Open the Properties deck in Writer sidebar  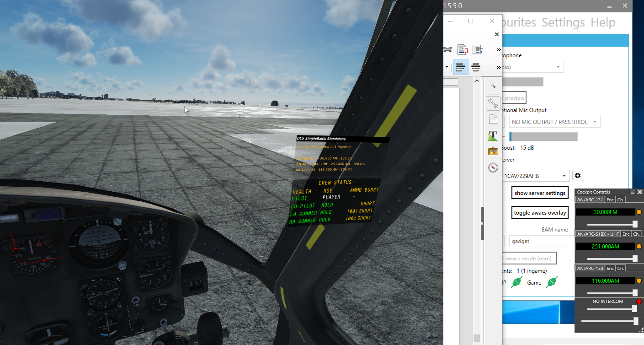click(x=493, y=104)
